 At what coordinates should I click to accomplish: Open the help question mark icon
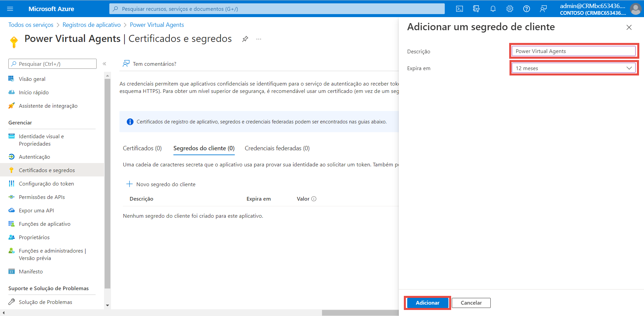coord(527,9)
